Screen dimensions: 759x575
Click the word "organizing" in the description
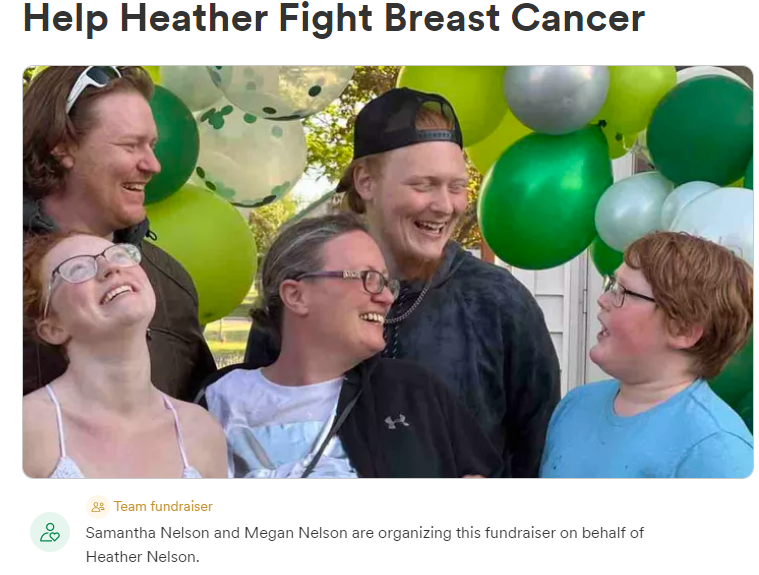pos(415,533)
